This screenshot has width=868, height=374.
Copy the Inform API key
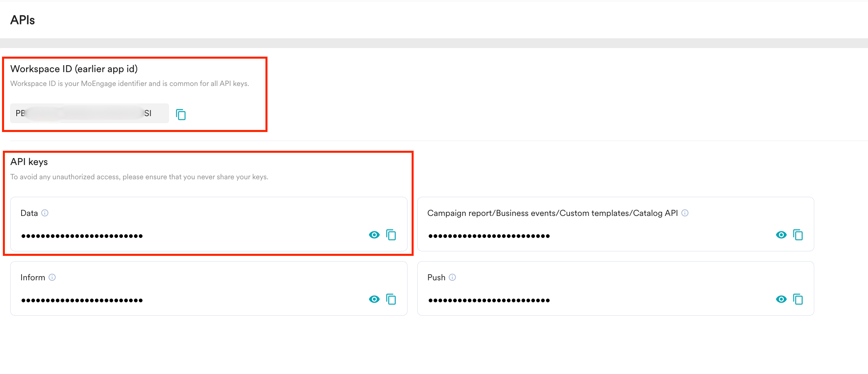(391, 299)
